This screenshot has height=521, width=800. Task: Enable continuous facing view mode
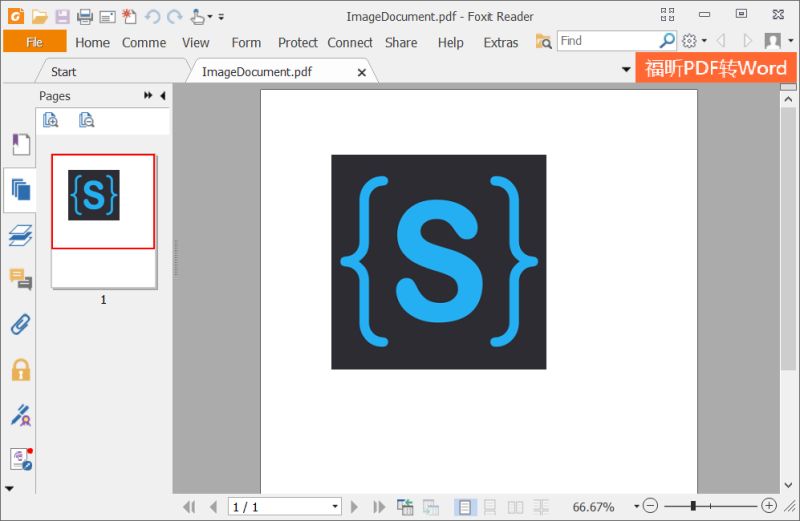[x=541, y=507]
